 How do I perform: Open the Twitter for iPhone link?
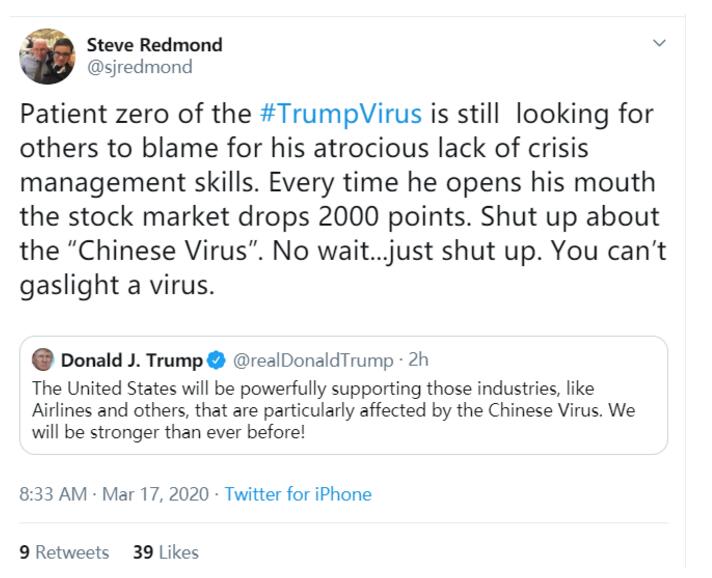(298, 494)
